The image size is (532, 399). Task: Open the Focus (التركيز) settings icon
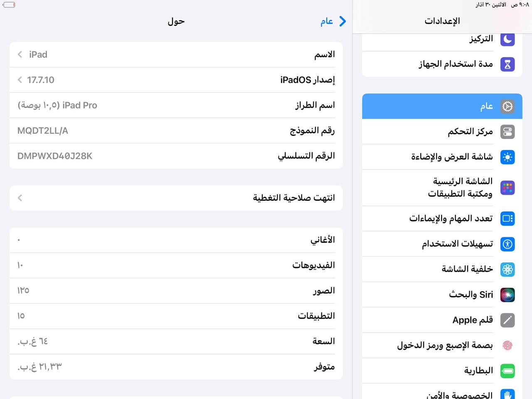click(507, 39)
